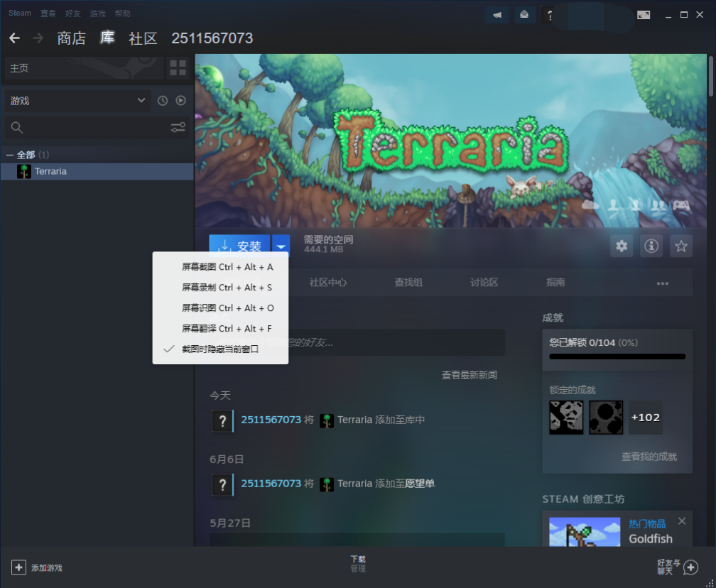Go to the 商店 tab
The width and height of the screenshot is (716, 588).
[x=71, y=38]
